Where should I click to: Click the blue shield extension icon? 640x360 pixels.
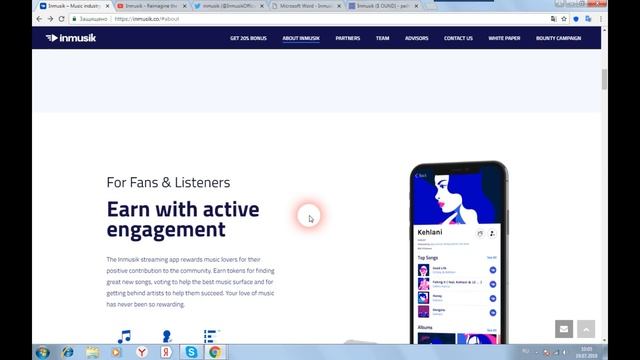[x=576, y=19]
